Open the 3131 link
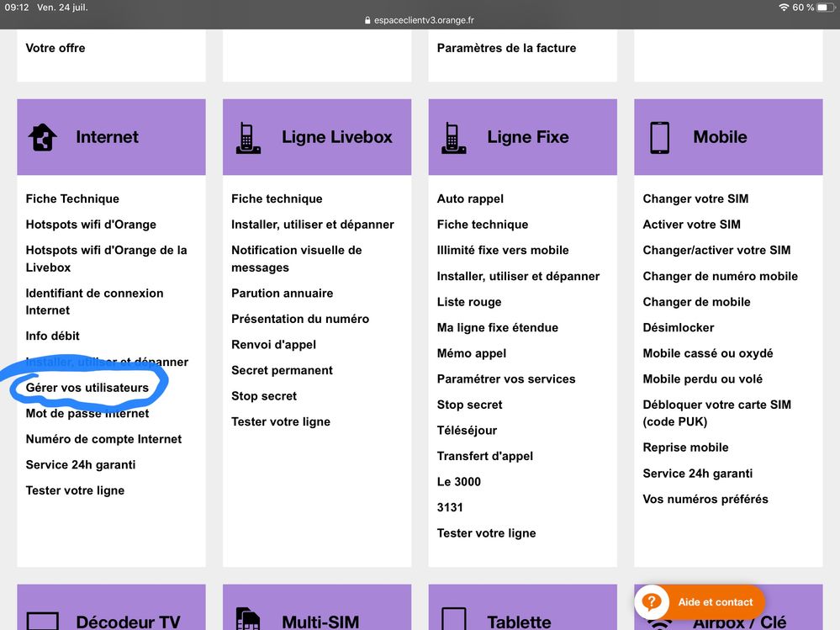 click(x=450, y=507)
